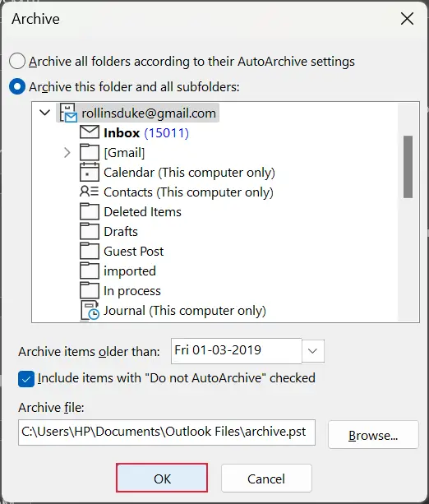Select the Inbox envelope icon

click(90, 132)
